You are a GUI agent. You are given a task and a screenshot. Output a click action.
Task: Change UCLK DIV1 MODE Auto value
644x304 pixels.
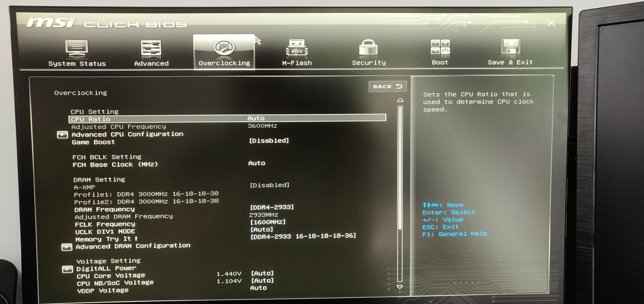pos(261,229)
